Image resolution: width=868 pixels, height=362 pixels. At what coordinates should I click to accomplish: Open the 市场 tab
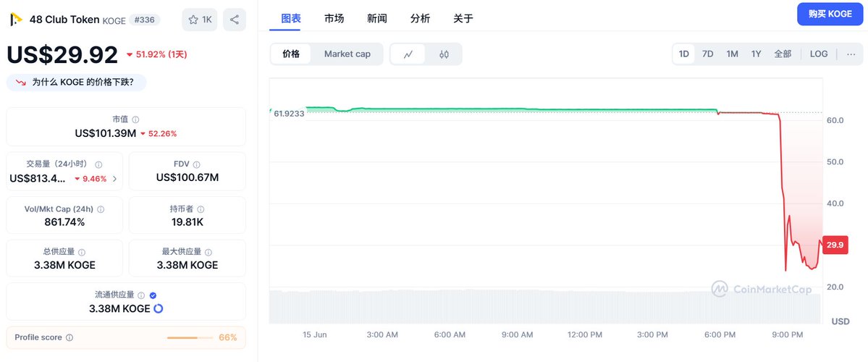pos(334,18)
